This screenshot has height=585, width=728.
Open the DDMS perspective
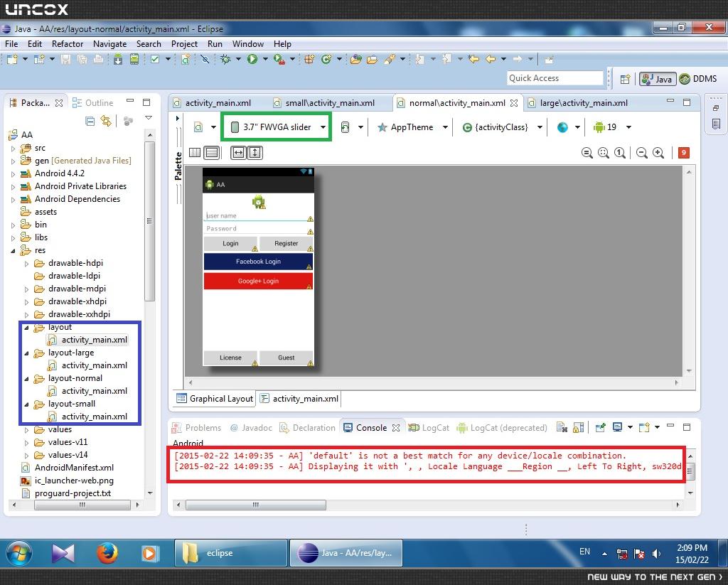[x=698, y=78]
